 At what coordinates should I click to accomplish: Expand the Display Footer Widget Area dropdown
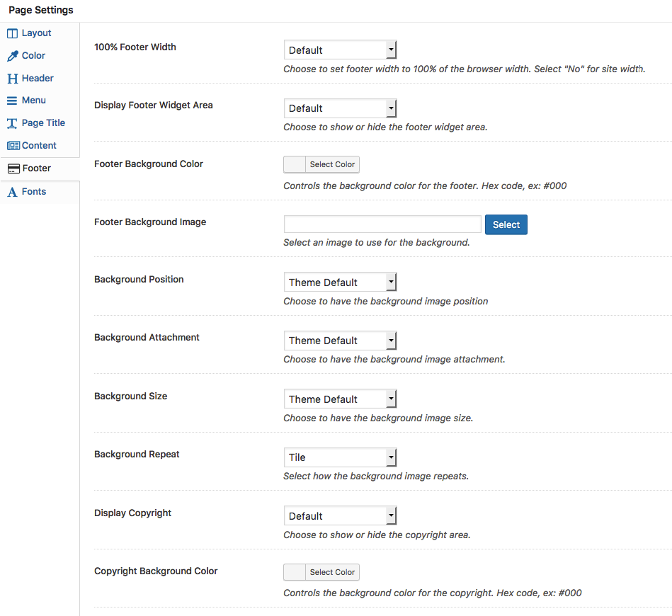[x=340, y=108]
